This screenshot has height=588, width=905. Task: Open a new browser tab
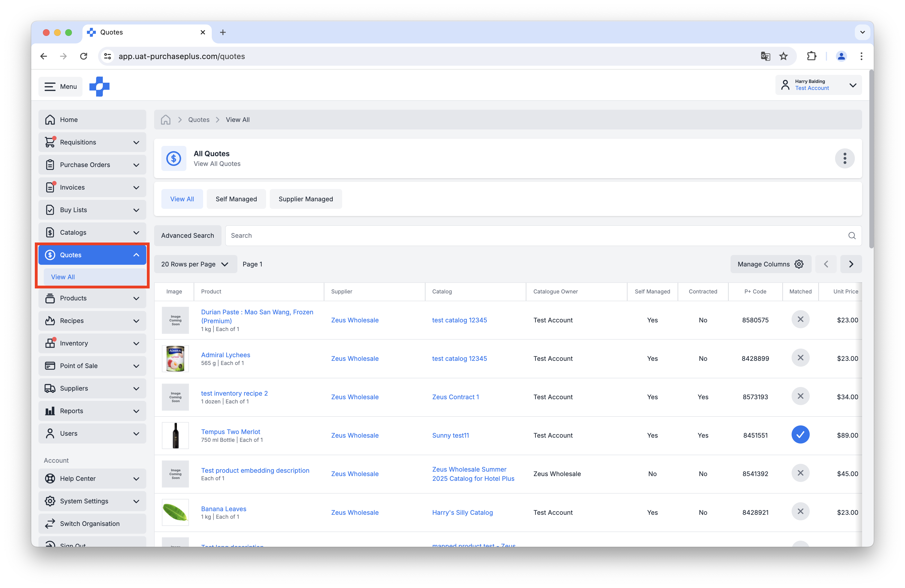click(x=223, y=32)
